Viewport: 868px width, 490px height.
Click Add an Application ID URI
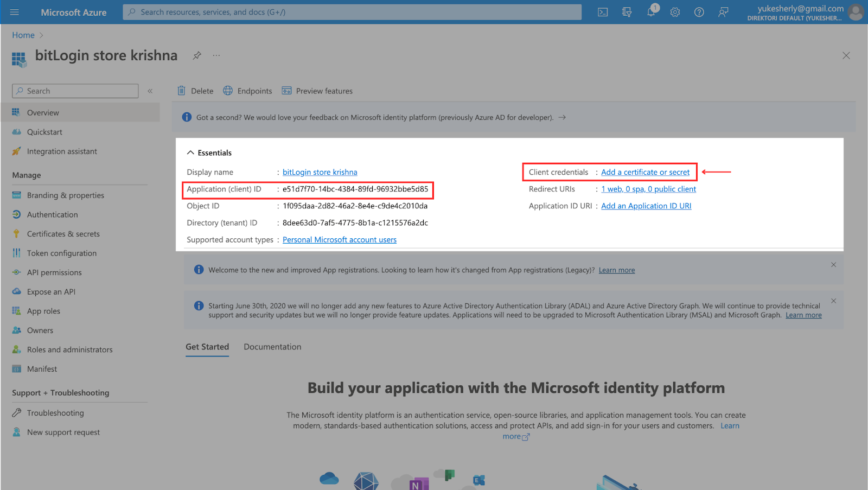pyautogui.click(x=646, y=206)
